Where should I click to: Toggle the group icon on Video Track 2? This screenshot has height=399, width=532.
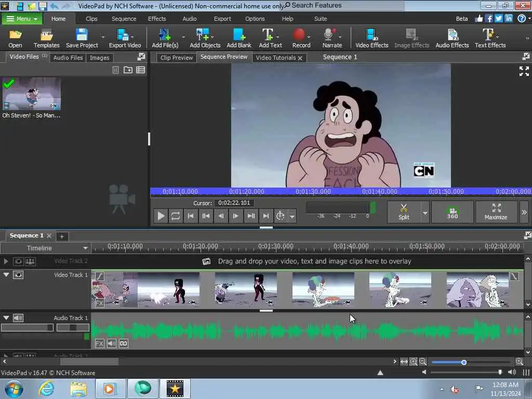[x=30, y=261]
